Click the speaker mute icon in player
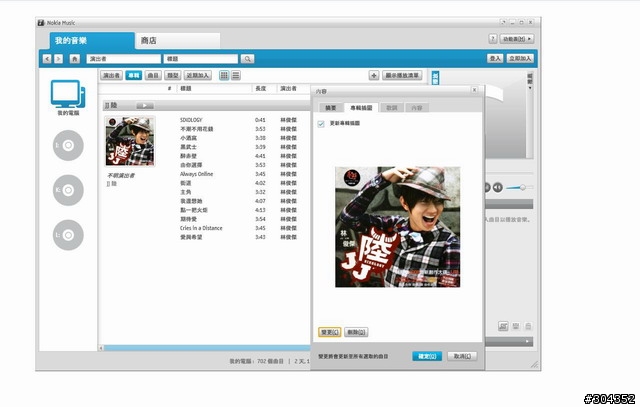Viewport: 640px width, 407px height. pyautogui.click(x=498, y=187)
